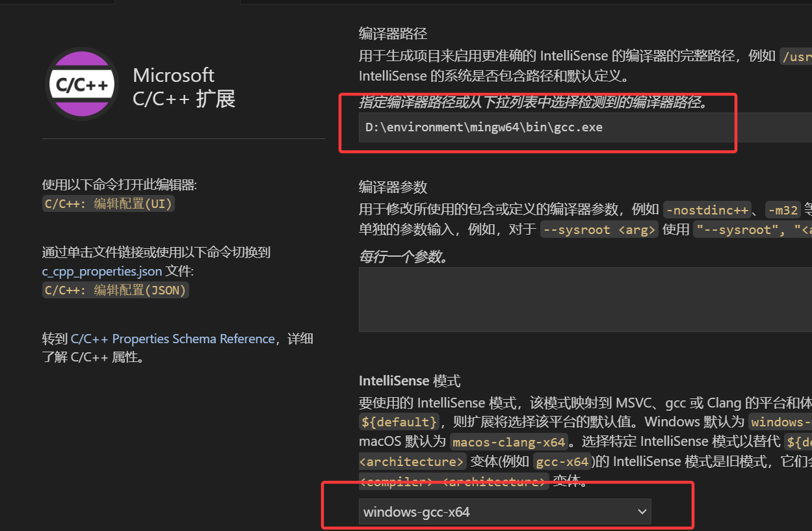
Task: Click the '编译器路径' heading
Action: pyautogui.click(x=393, y=34)
